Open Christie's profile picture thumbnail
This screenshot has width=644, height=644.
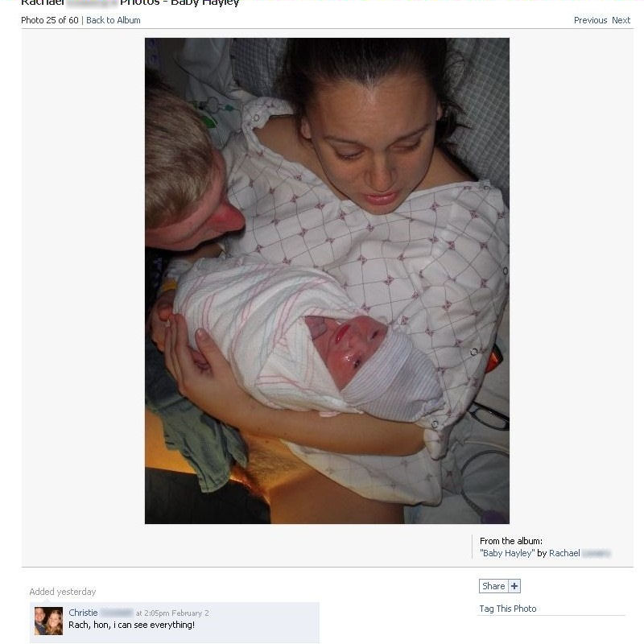(x=48, y=621)
